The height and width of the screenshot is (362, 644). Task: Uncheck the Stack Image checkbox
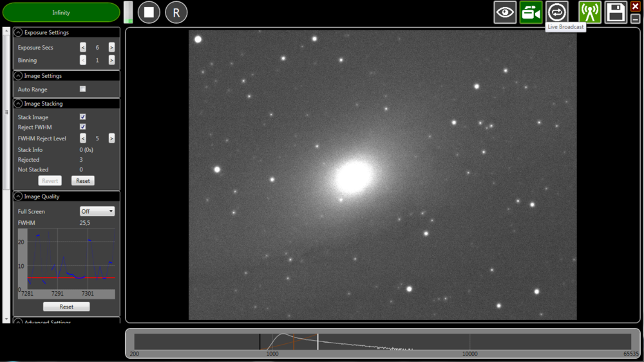(x=82, y=117)
